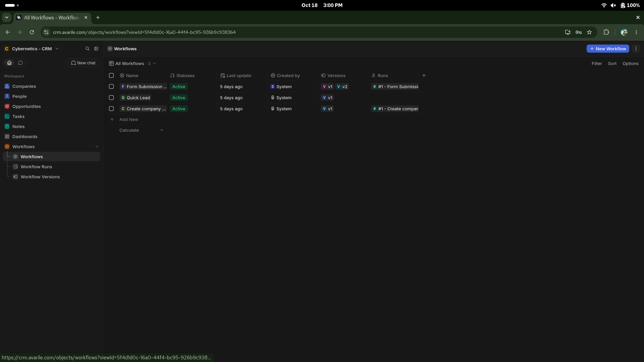The width and height of the screenshot is (644, 362).
Task: Collapse sidebar using the panel toggle icon
Action: pyautogui.click(x=96, y=49)
